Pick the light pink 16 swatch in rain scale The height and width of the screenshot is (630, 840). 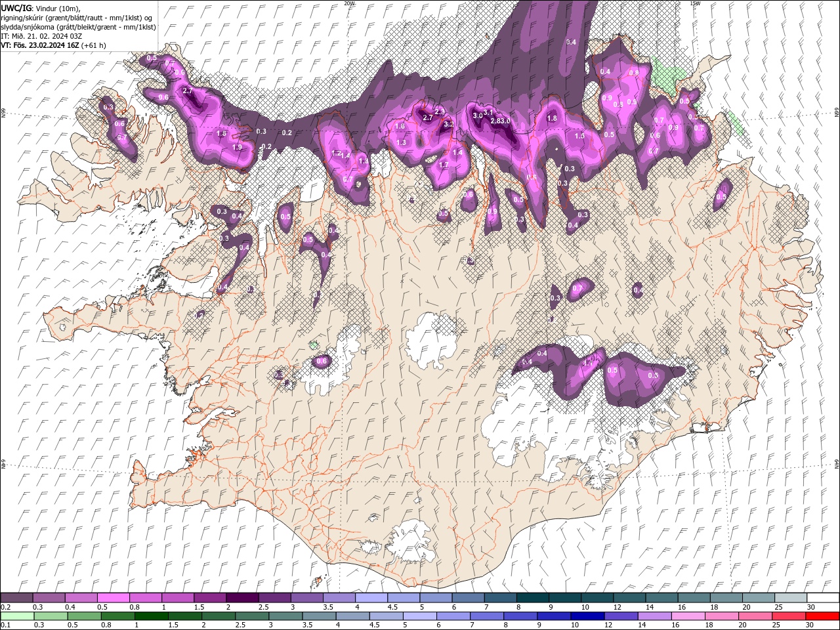click(688, 616)
